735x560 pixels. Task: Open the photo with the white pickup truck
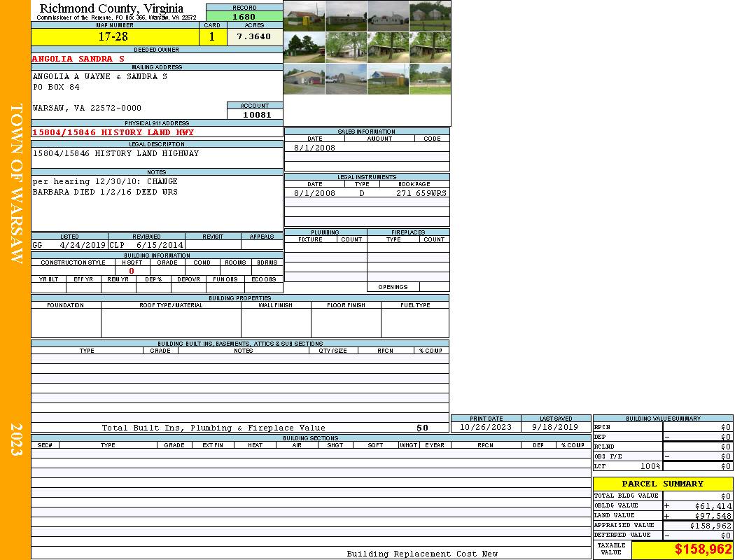(x=346, y=79)
